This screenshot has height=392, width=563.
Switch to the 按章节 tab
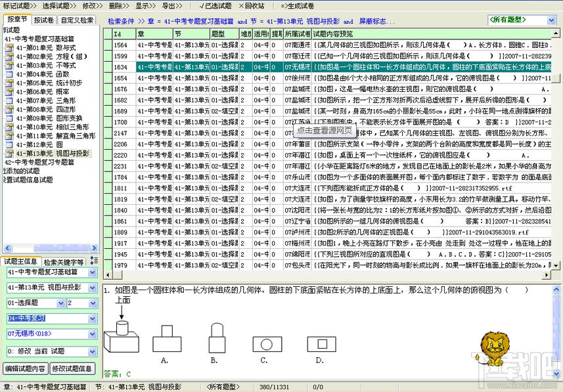pos(17,20)
